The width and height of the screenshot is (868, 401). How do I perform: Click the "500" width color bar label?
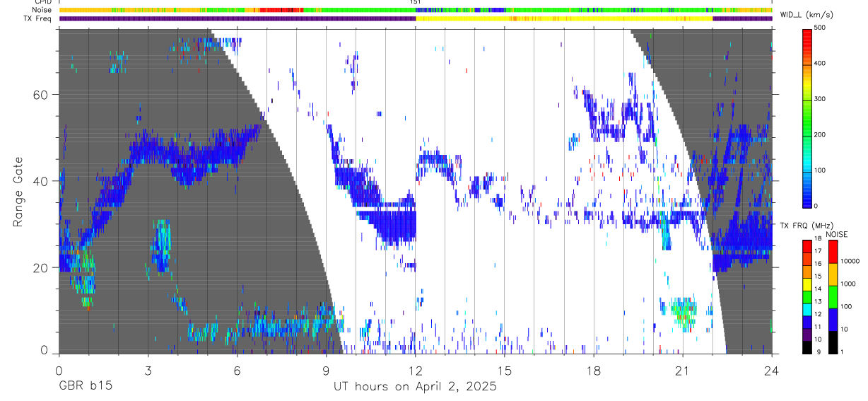(821, 28)
